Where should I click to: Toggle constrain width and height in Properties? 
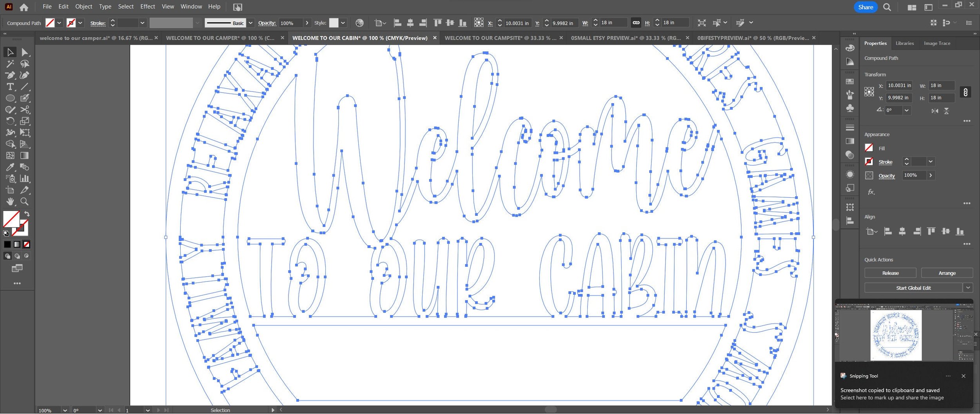click(965, 92)
